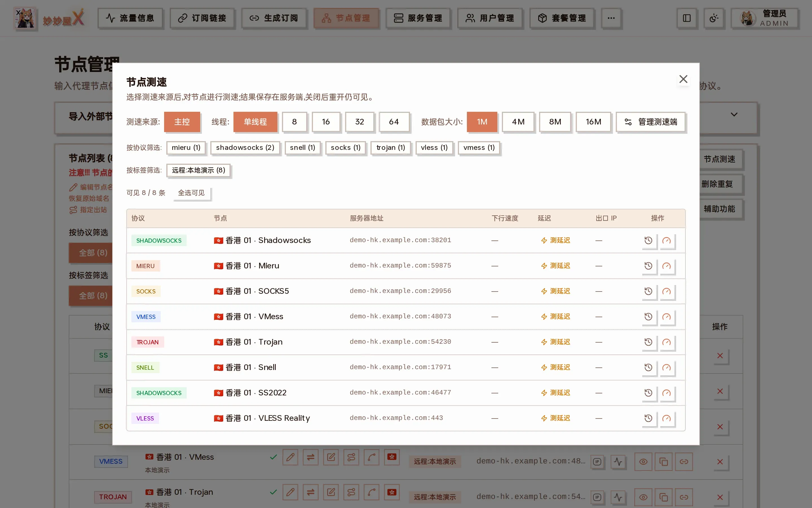The width and height of the screenshot is (812, 508).
Task: Go to 服务管理 tab
Action: (418, 18)
